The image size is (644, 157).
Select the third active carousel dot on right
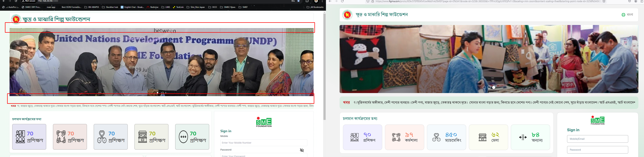click(494, 87)
